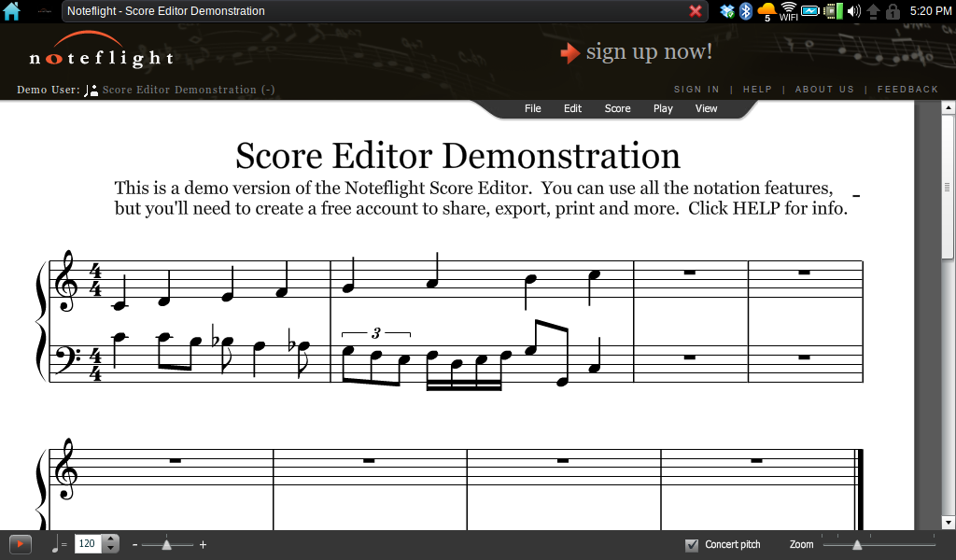Toggle the Concert pitch checkbox
Image resolution: width=956 pixels, height=560 pixels.
692,545
